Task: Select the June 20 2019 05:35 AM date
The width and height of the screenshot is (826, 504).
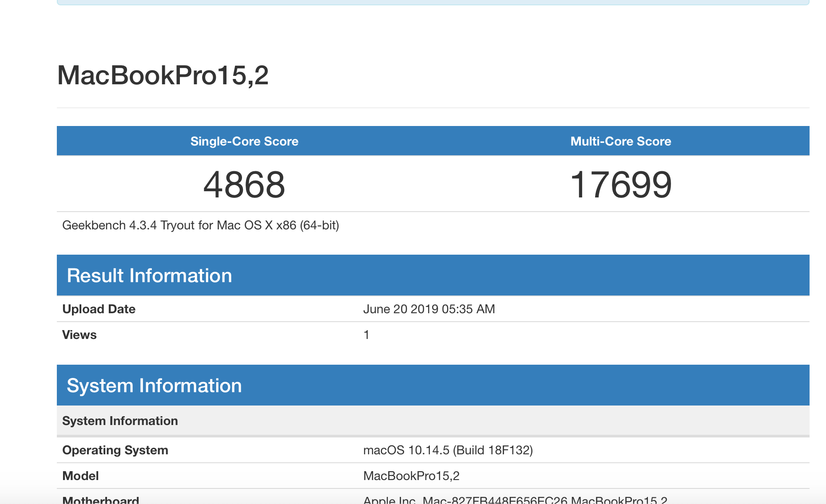Action: coord(429,309)
